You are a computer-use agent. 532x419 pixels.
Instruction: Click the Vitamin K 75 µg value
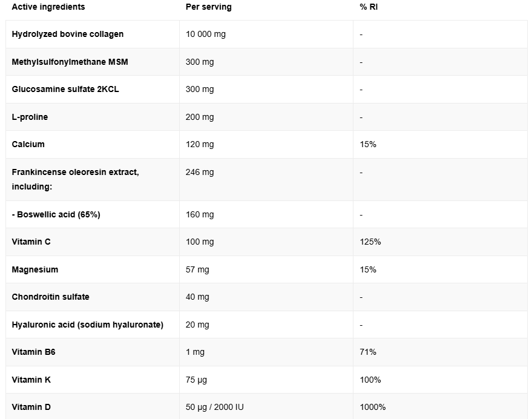coord(197,380)
